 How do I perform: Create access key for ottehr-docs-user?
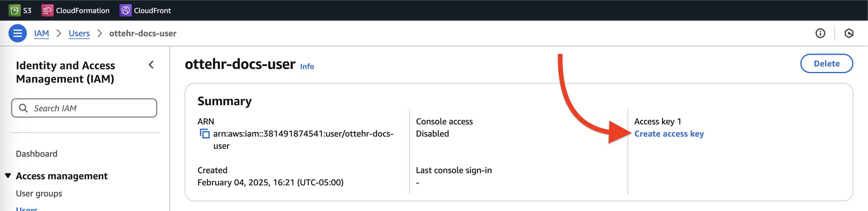tap(669, 134)
